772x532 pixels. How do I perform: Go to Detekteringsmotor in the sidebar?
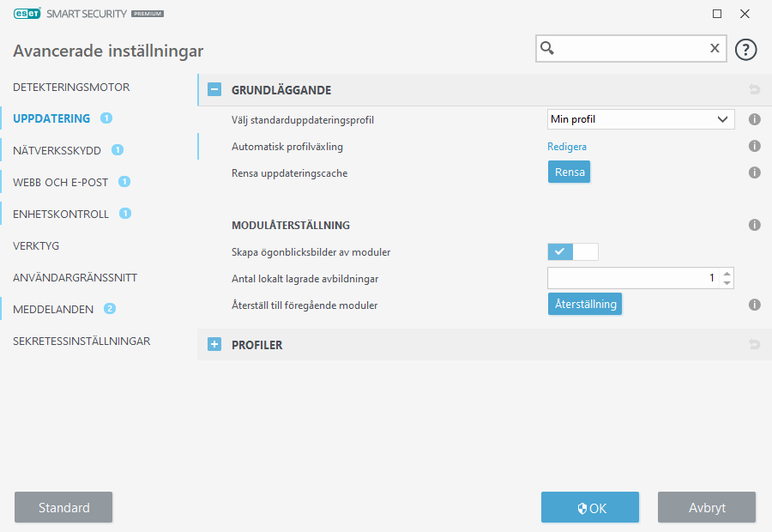[x=71, y=87]
